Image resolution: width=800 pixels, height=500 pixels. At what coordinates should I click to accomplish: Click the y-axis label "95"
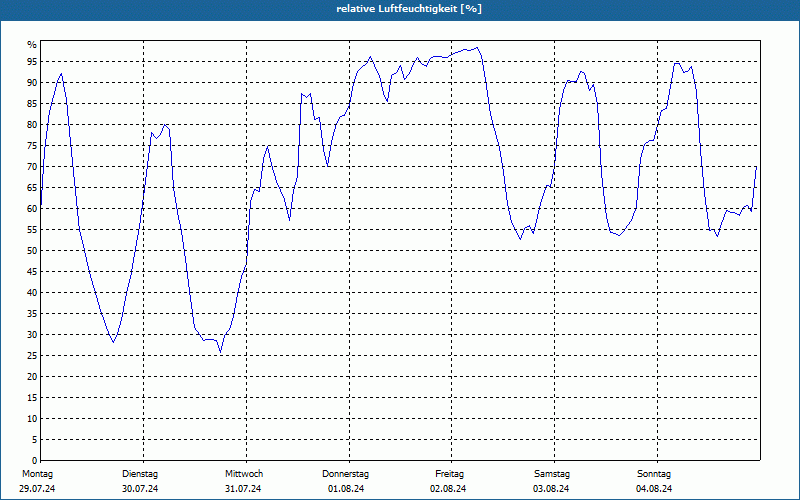(32, 62)
